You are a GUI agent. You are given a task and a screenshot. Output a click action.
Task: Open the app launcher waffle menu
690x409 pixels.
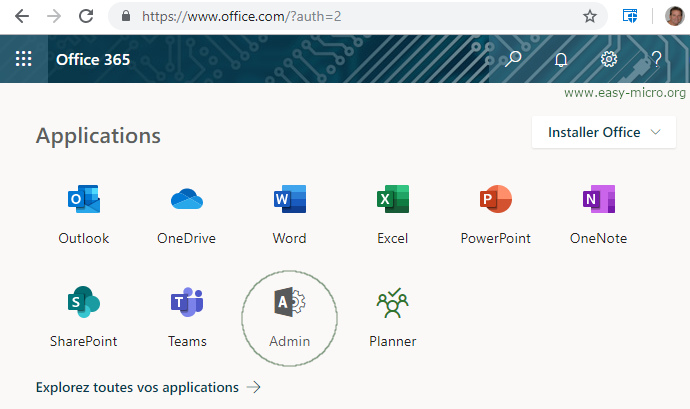click(x=23, y=59)
